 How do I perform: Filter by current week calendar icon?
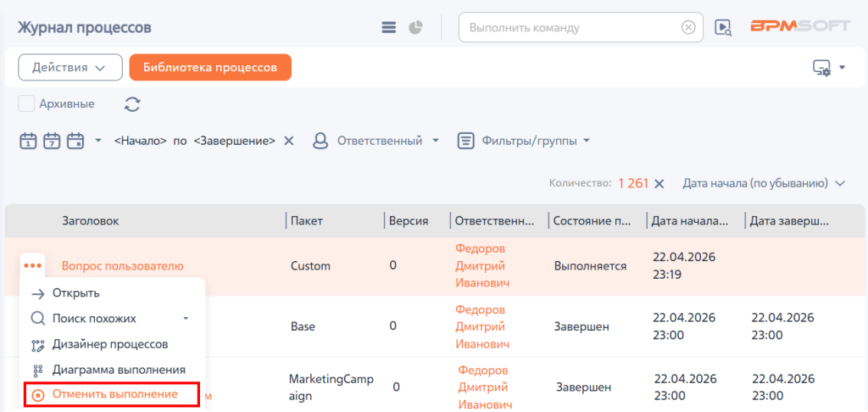tap(52, 142)
